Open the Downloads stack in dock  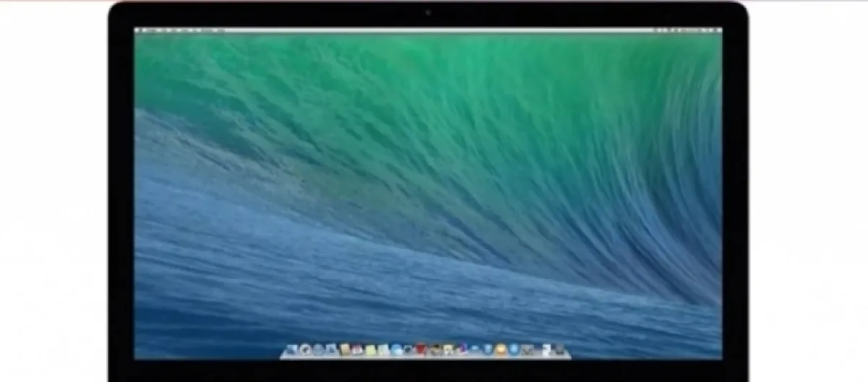point(547,350)
